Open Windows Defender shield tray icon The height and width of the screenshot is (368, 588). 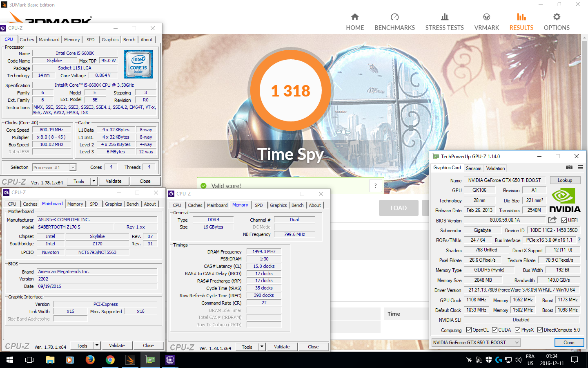point(489,360)
